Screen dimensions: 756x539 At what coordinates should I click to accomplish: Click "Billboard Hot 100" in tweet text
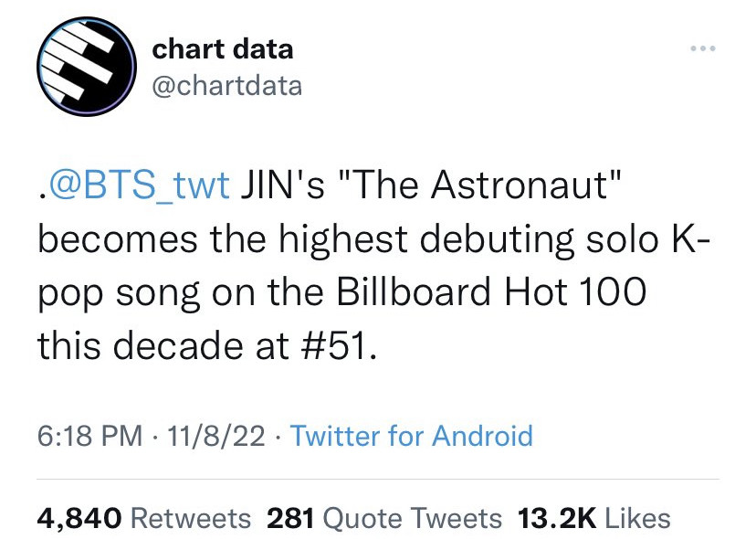coord(491,292)
